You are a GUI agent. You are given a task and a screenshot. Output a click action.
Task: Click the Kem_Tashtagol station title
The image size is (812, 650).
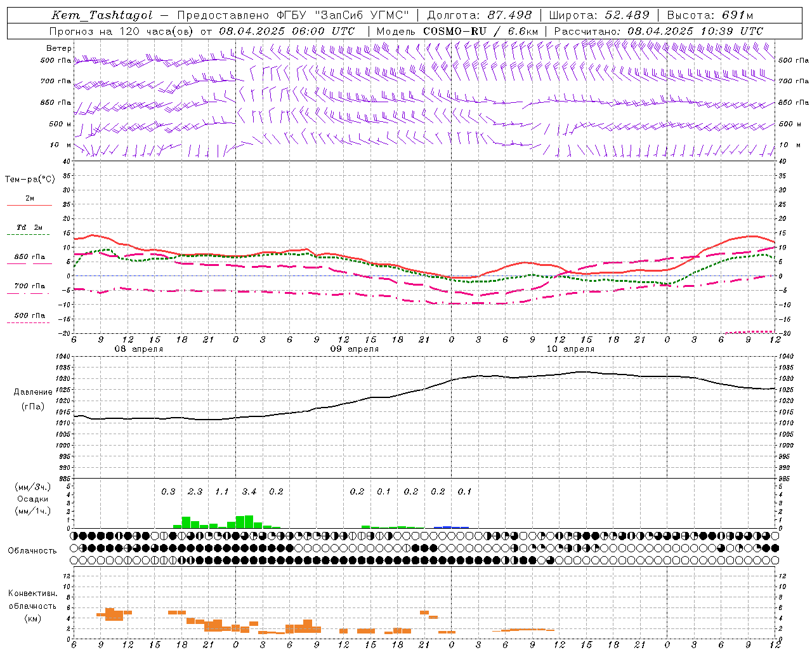point(101,15)
